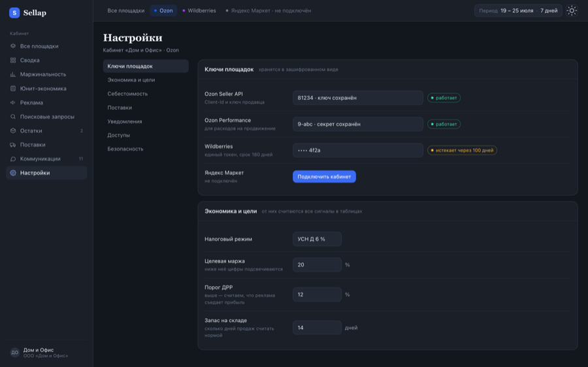Open the Доступы settings section
Viewport: 588px width, 367px height.
(146, 135)
